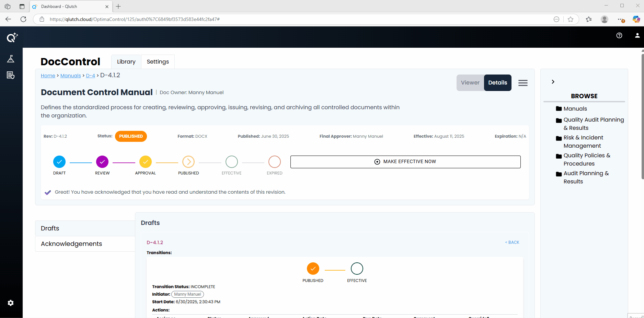Image resolution: width=644 pixels, height=318 pixels.
Task: Click the Qlutch logo icon
Action: pos(12,37)
